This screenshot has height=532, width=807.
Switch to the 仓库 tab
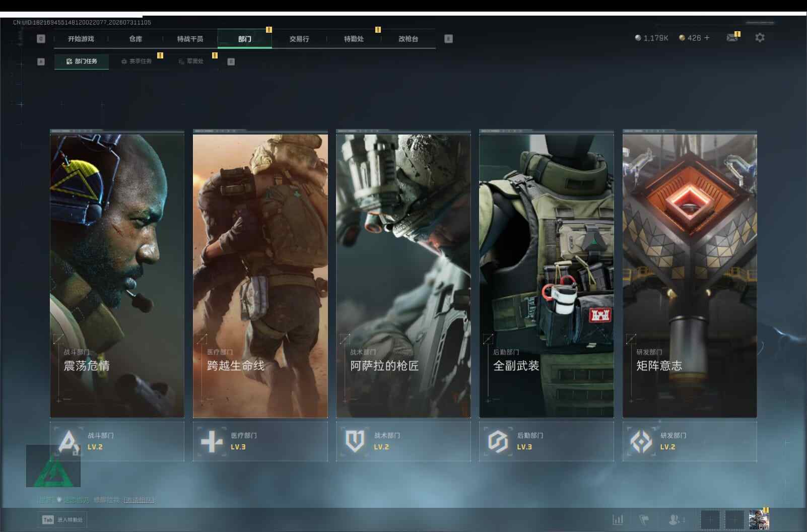click(x=136, y=39)
